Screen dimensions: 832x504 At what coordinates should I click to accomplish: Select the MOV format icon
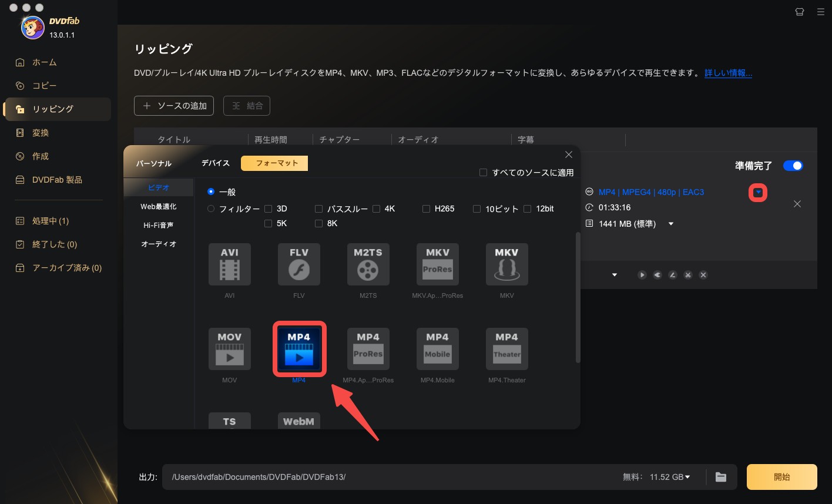[x=230, y=349]
